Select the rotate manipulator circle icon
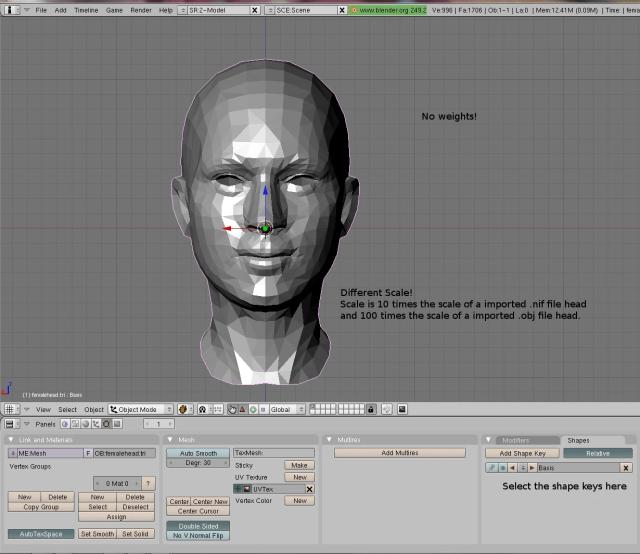 [253, 409]
